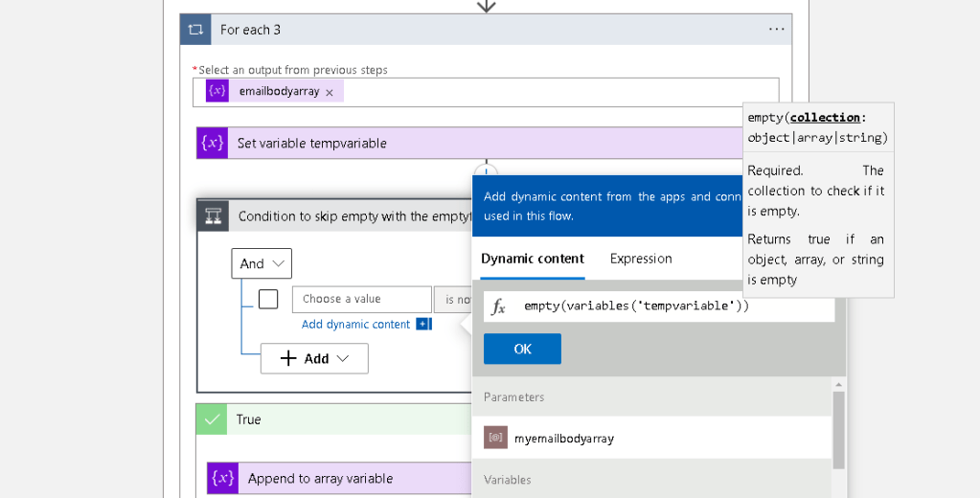This screenshot has width=980, height=498.
Task: Open the Add row dropdown button
Action: pyautogui.click(x=314, y=359)
